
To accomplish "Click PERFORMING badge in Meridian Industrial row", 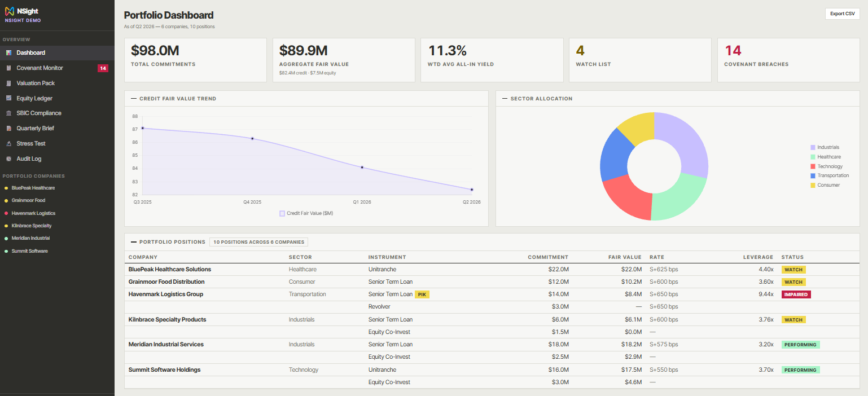I will pos(800,345).
